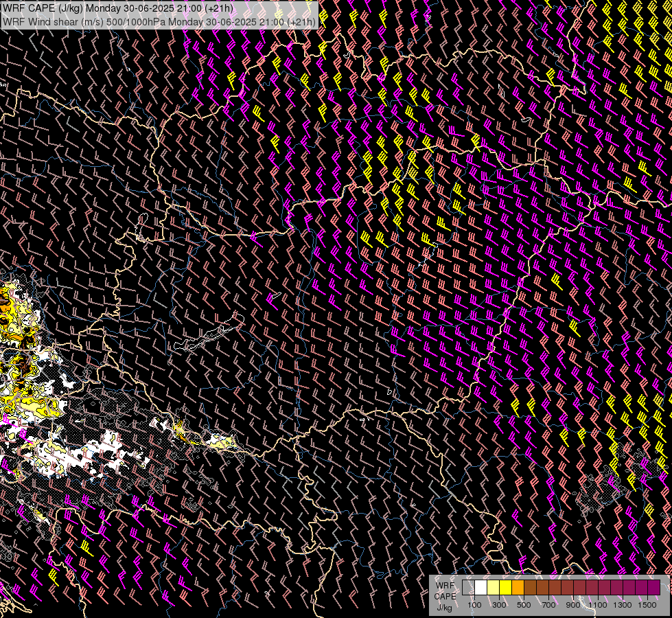Screen dimensions: 672x618
Task: Click the legend value 700
Action: point(548,605)
